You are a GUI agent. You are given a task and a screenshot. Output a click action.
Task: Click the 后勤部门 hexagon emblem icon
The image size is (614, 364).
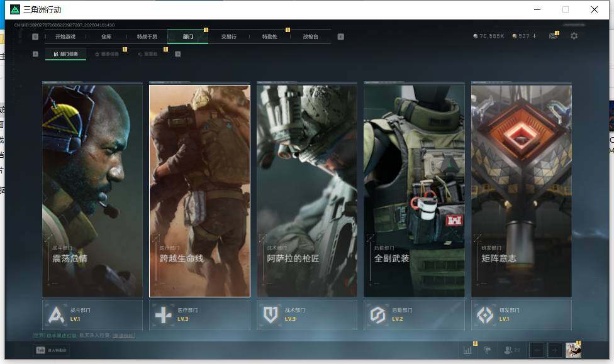pos(377,314)
